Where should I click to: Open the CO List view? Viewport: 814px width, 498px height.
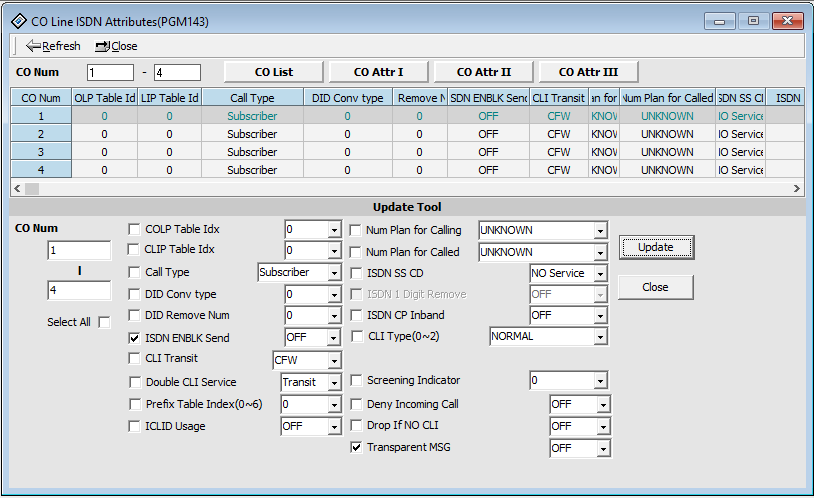pyautogui.click(x=273, y=72)
